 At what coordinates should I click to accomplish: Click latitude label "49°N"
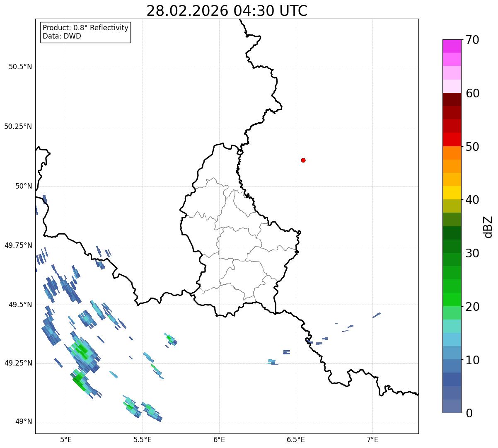(24, 422)
